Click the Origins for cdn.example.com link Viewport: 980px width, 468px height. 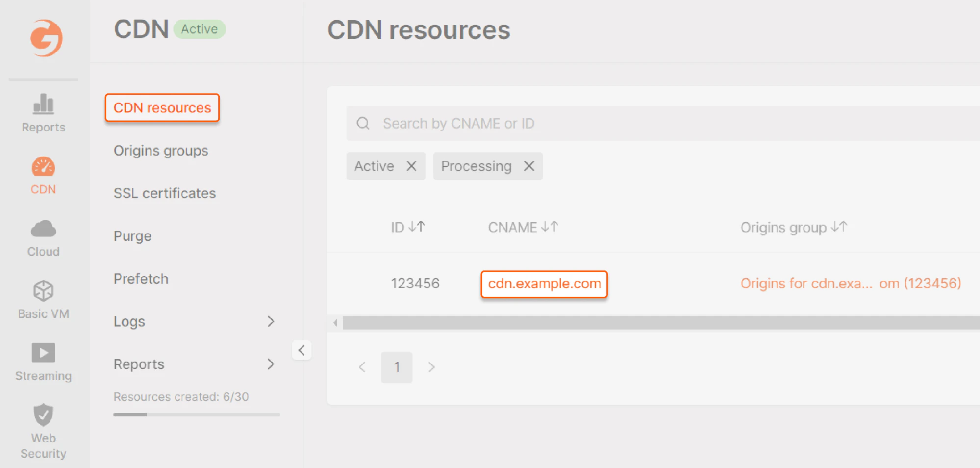coord(851,283)
